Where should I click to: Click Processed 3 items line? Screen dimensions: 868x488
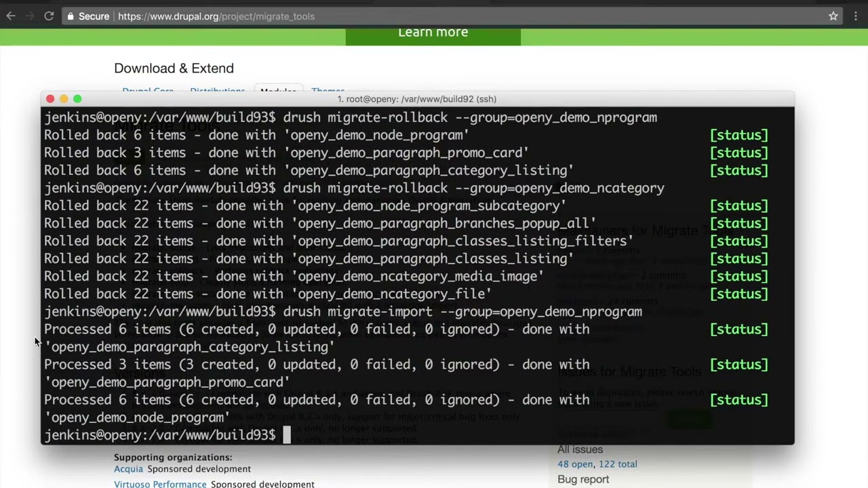point(317,365)
